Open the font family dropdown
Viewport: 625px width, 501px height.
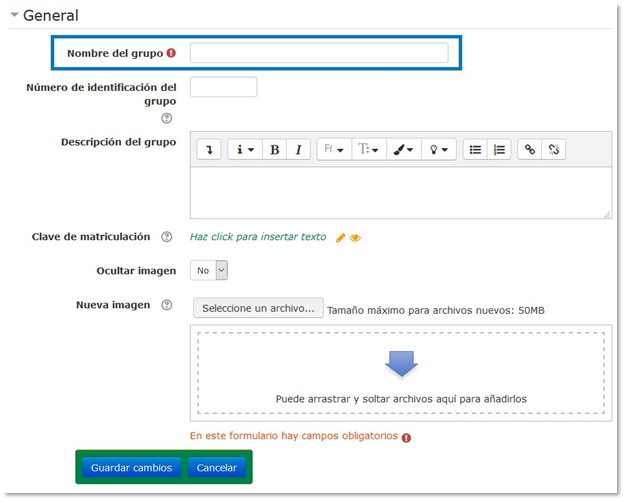tap(333, 150)
